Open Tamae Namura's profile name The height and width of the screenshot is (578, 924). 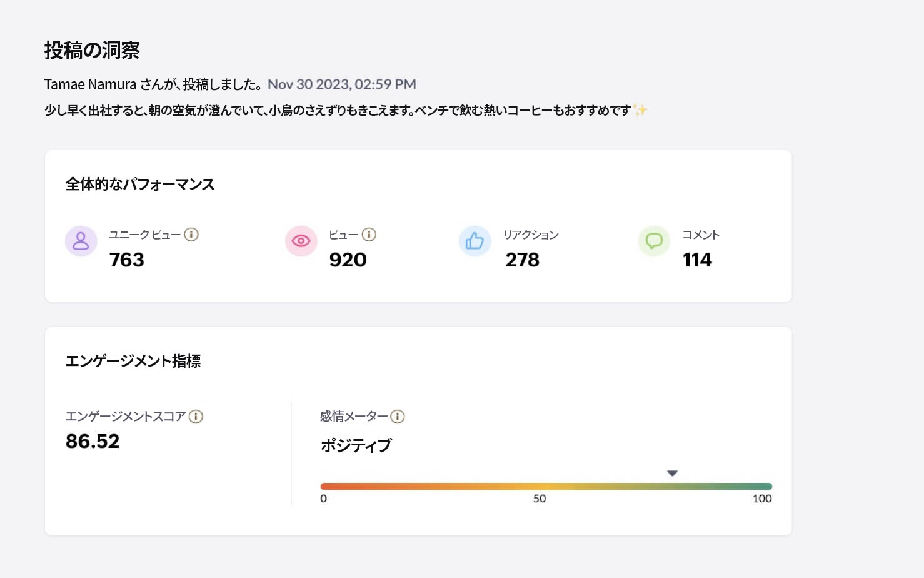point(88,84)
